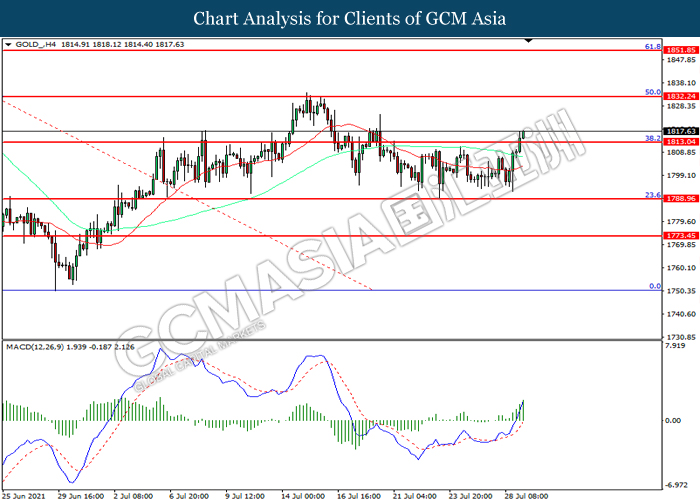The height and width of the screenshot is (500, 700).
Task: Click the GOLD_,H4 symbol label
Action: (36, 44)
